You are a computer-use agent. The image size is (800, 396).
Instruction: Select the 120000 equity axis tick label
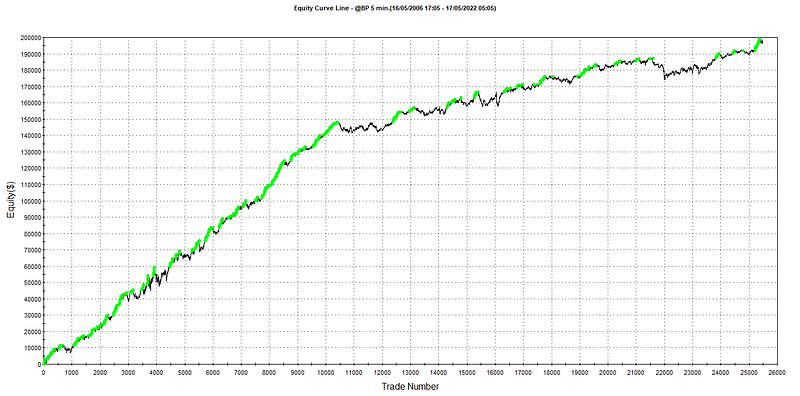tap(31, 168)
